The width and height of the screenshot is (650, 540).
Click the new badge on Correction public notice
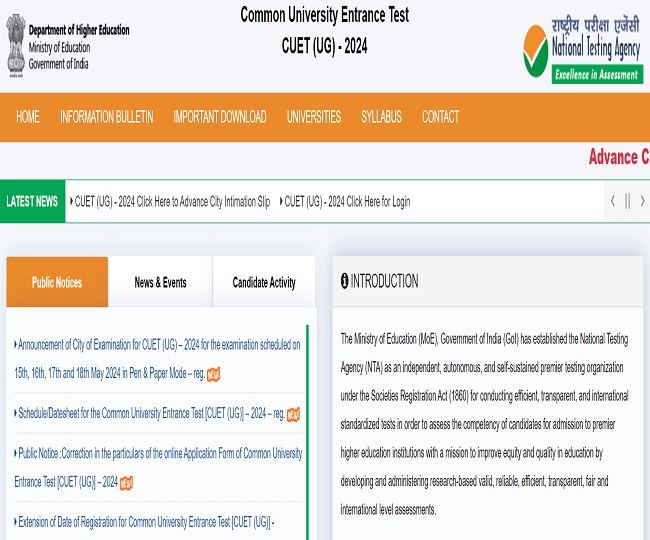[126, 483]
